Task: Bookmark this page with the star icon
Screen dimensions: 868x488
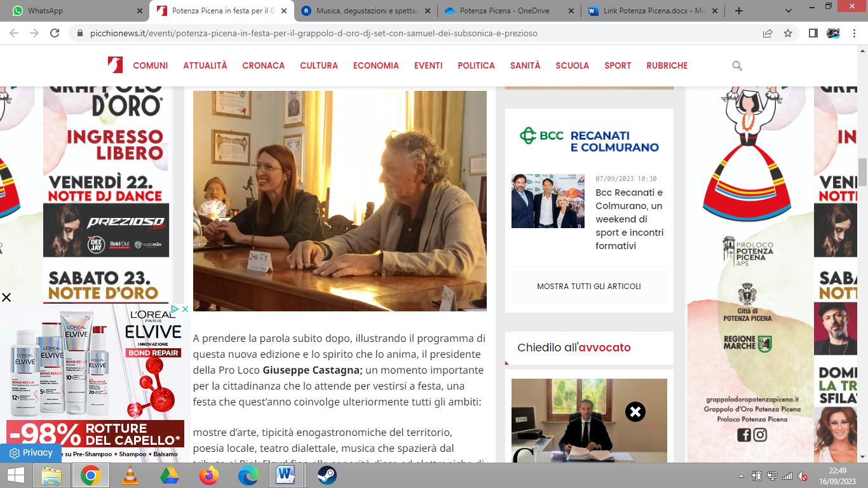Action: 788,33
